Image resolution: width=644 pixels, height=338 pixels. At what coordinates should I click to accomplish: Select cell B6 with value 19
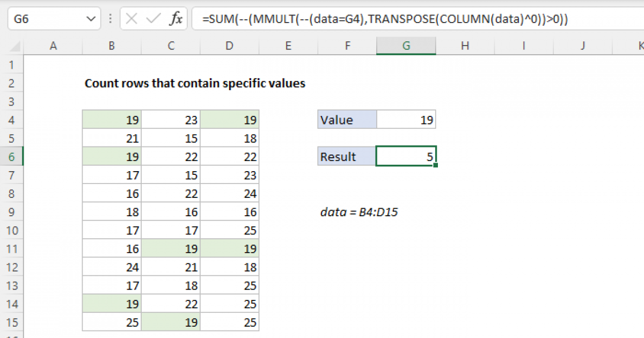(x=112, y=157)
